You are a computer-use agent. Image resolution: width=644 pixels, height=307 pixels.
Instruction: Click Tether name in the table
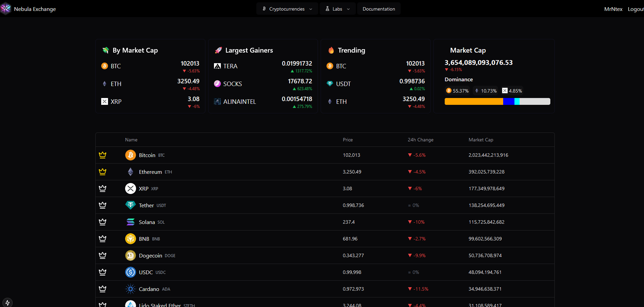(146, 205)
